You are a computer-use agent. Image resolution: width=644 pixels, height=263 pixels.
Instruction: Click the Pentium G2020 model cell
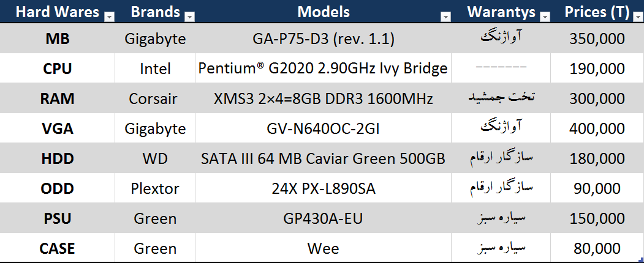(x=324, y=69)
